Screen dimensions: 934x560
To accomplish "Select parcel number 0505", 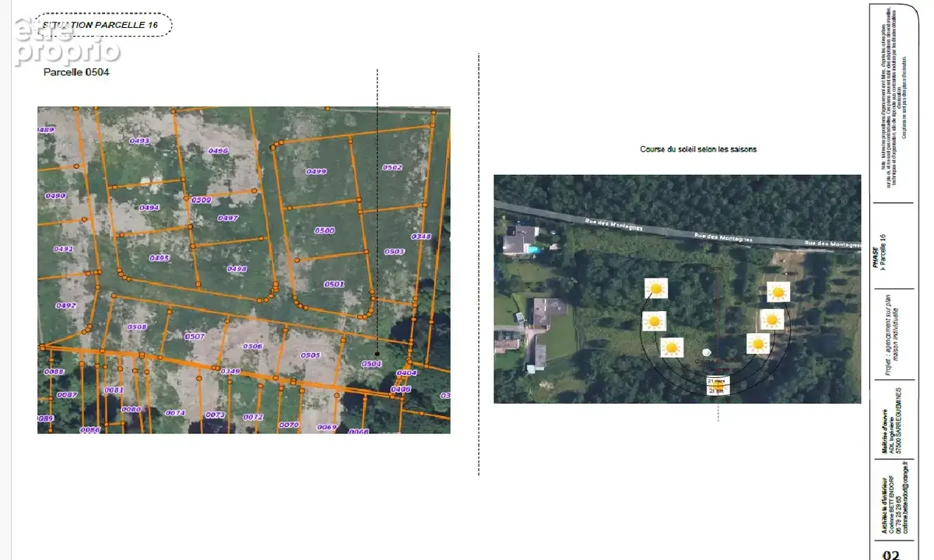I will pyautogui.click(x=311, y=355).
